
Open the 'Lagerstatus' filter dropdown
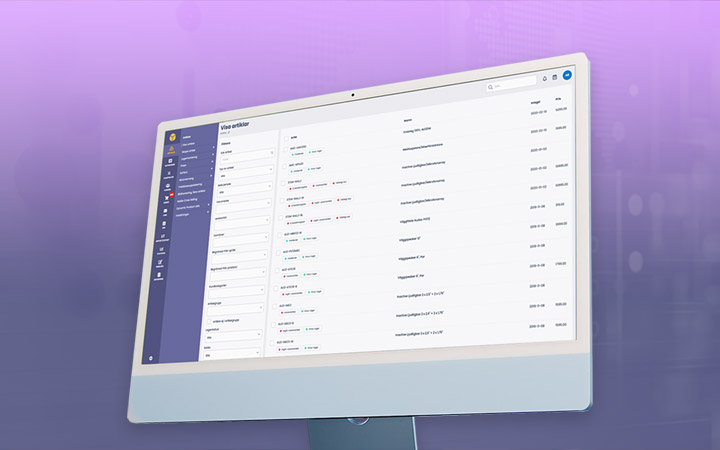tap(237, 338)
